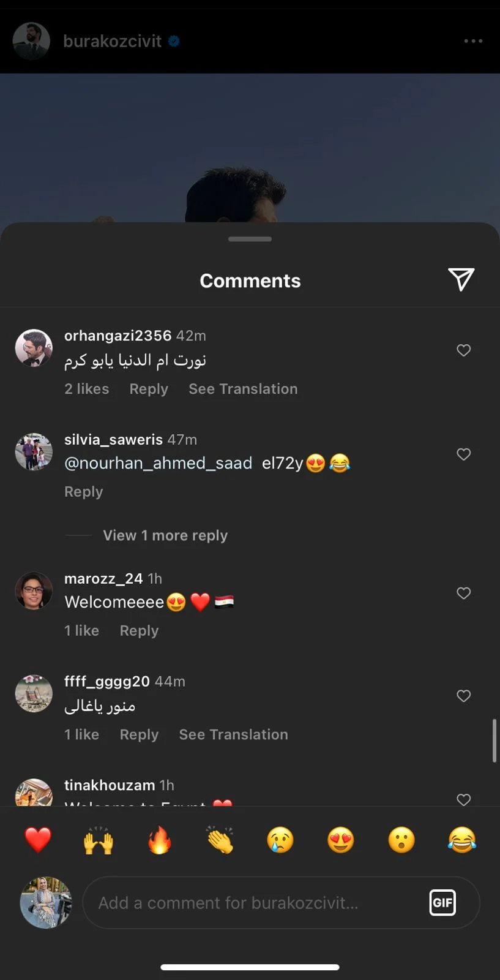Tap the heart next to ffff_gggg20's comment

[464, 696]
